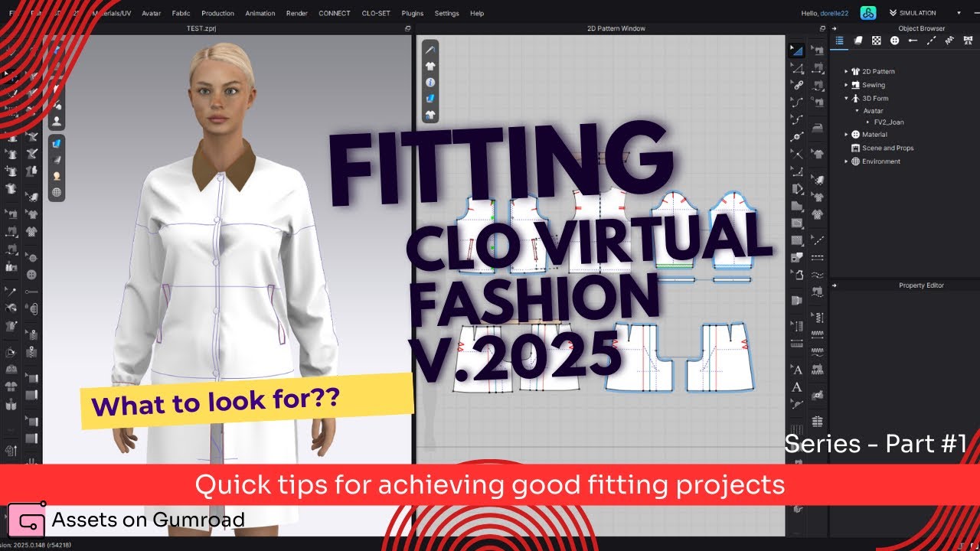
Task: Open the Render menu
Action: click(x=296, y=13)
